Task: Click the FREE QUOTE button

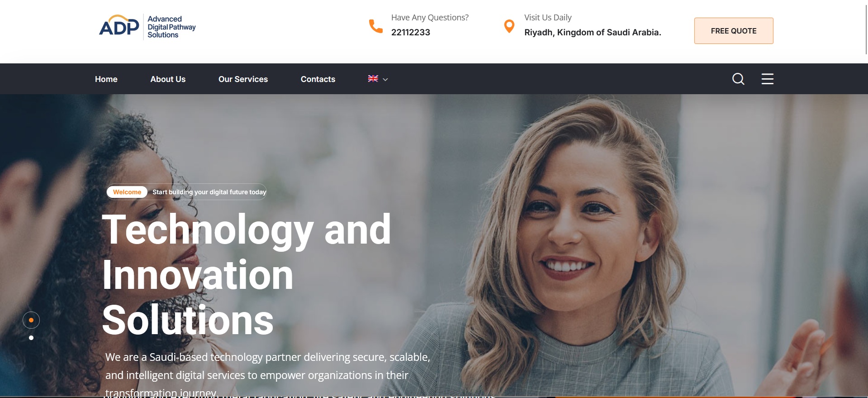Action: tap(734, 31)
